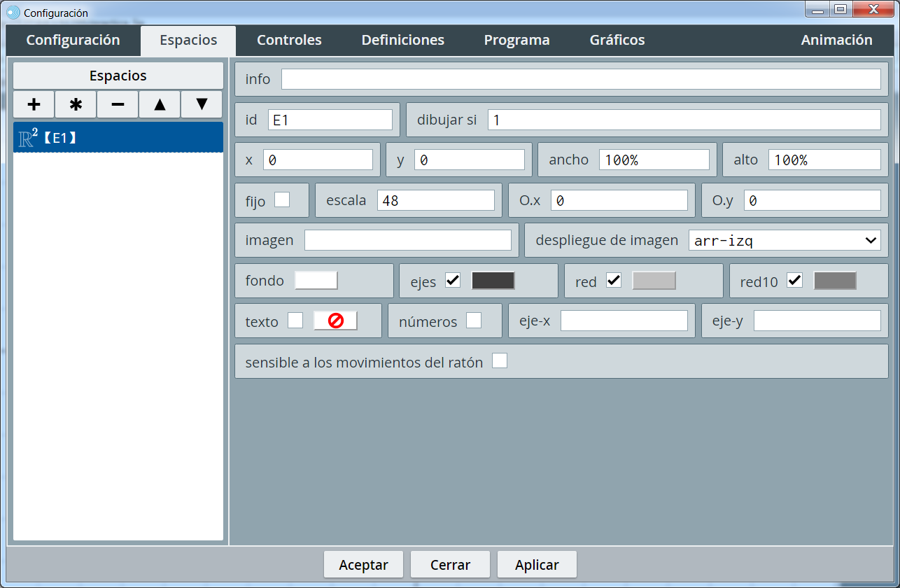Viewport: 900px width, 588px height.
Task: Click the Aceptar button
Action: tap(363, 565)
